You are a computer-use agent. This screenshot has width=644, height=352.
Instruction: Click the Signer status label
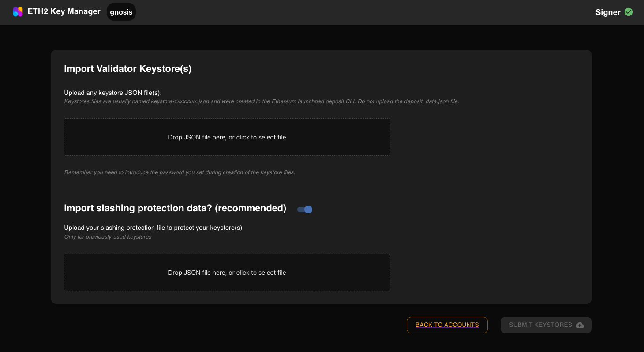click(x=608, y=12)
